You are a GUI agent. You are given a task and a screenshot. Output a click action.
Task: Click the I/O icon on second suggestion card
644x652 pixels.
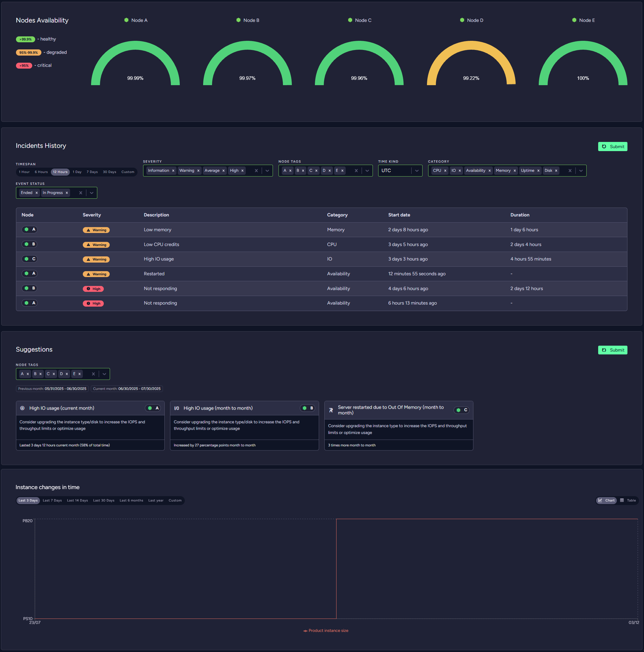point(177,408)
